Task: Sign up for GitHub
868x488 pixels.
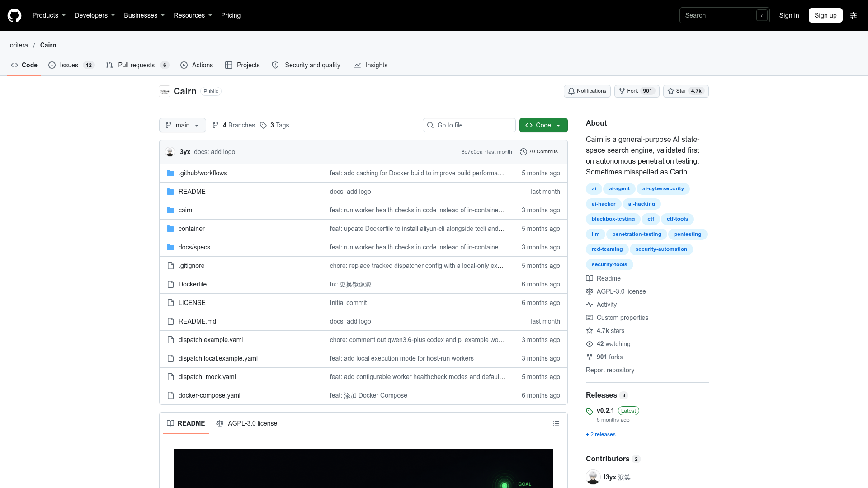Action: pyautogui.click(x=826, y=15)
